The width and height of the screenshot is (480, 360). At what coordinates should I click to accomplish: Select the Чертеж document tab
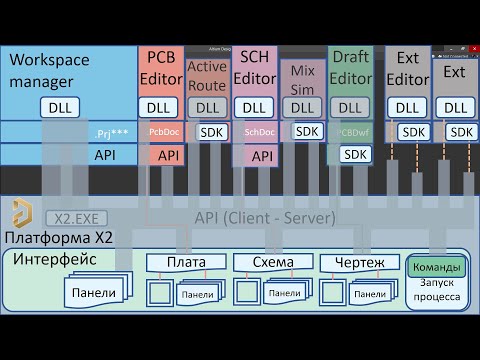pyautogui.click(x=360, y=262)
